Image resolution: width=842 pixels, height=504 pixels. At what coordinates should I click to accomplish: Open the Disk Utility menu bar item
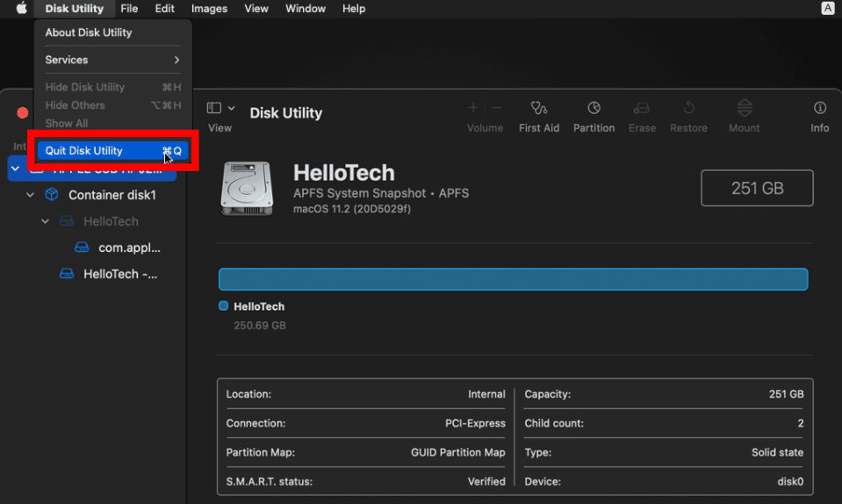point(74,9)
